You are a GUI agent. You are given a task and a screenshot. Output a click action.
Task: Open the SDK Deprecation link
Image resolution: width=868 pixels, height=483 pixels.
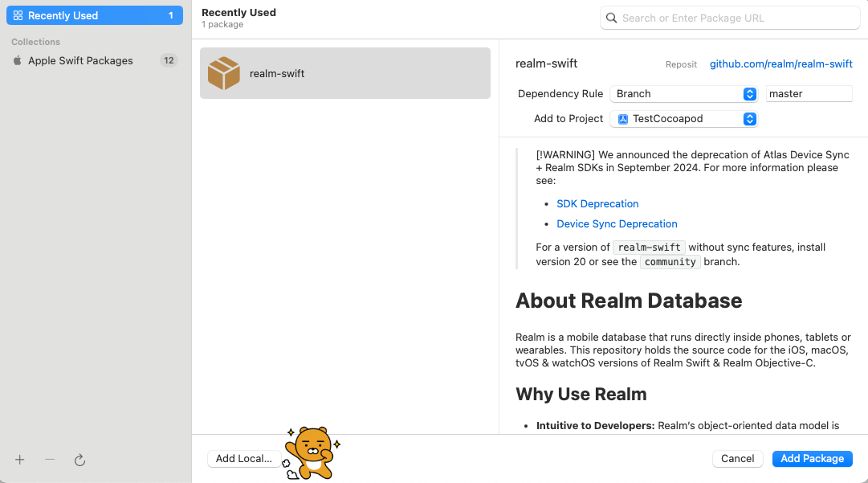click(597, 204)
